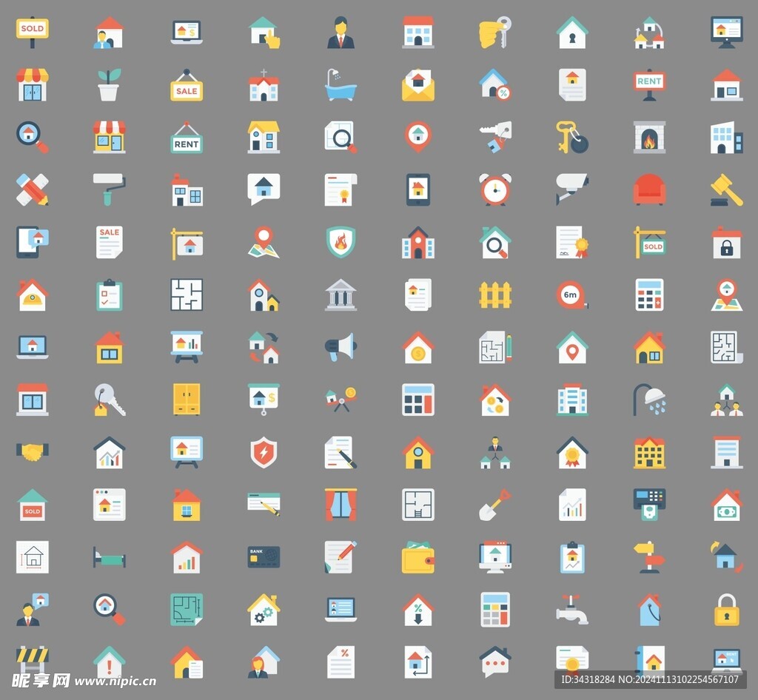Click the crossed pencil and ruler icon

click(x=33, y=189)
